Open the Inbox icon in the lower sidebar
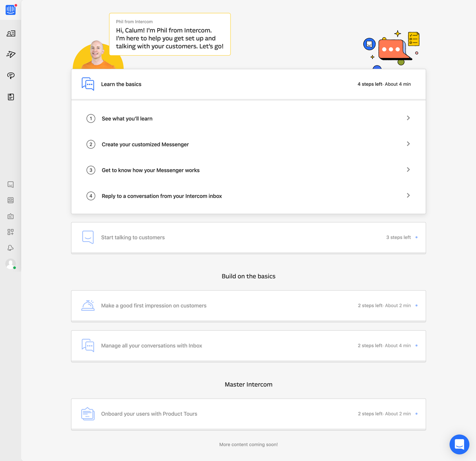This screenshot has height=461, width=476. tap(11, 185)
